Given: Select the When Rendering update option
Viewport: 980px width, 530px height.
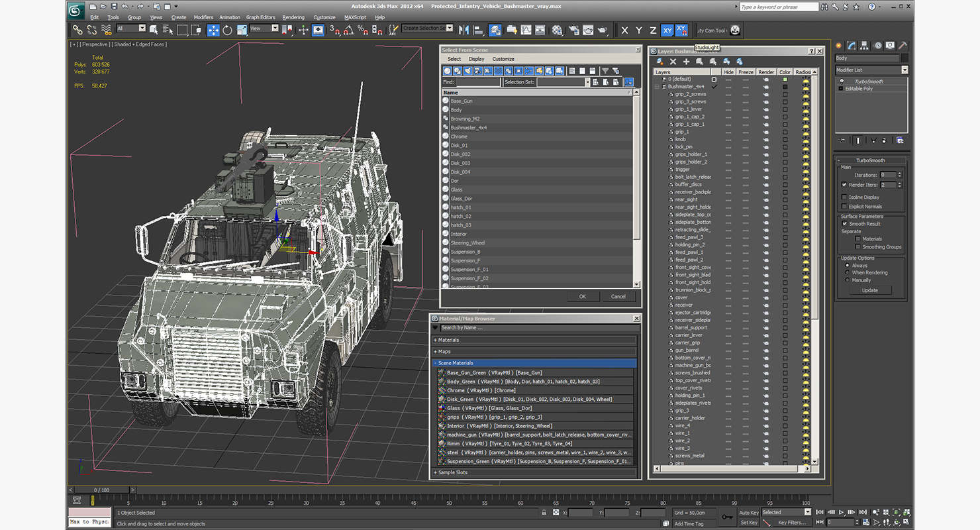Looking at the screenshot, I should click(848, 273).
